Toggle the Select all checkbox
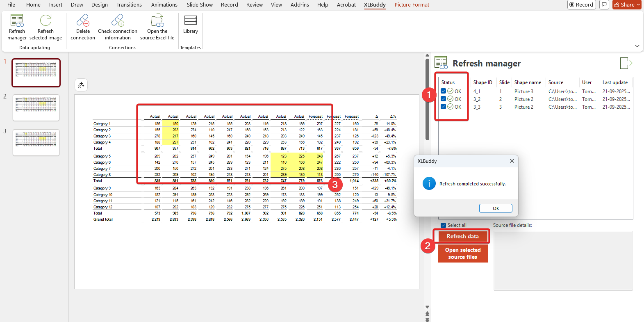Image resolution: width=644 pixels, height=322 pixels. [443, 225]
